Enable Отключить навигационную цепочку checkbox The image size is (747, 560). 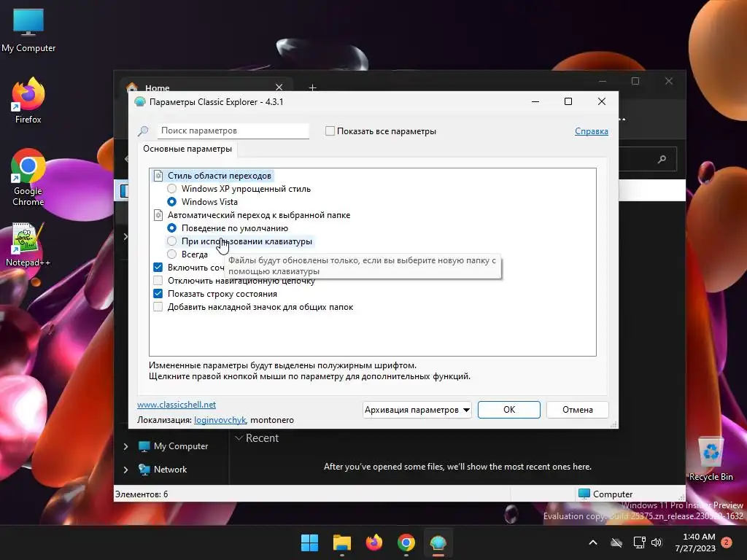(158, 281)
